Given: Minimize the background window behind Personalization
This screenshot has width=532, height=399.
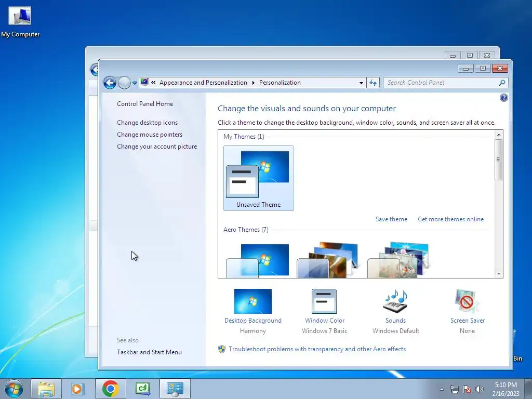Looking at the screenshot, I should coord(453,55).
